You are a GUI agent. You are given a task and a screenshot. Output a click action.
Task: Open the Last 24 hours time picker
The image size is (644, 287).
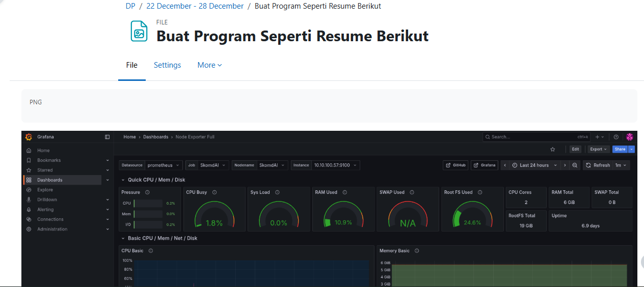point(534,165)
